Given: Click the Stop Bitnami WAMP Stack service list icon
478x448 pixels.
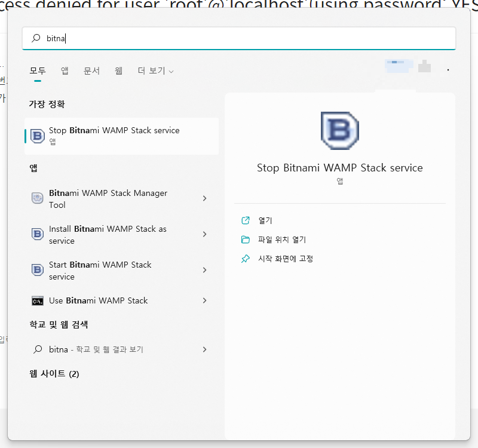Looking at the screenshot, I should pos(38,136).
